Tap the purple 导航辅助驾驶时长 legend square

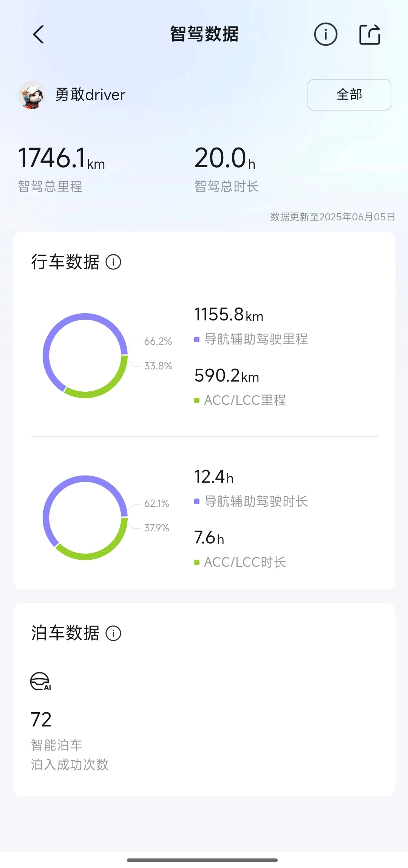197,501
